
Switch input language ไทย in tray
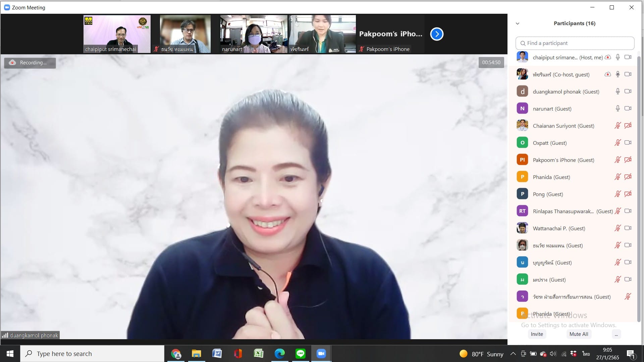[x=586, y=354]
